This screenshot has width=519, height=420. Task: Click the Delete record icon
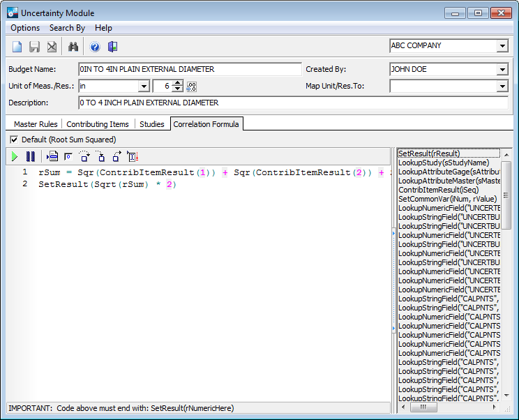point(52,47)
